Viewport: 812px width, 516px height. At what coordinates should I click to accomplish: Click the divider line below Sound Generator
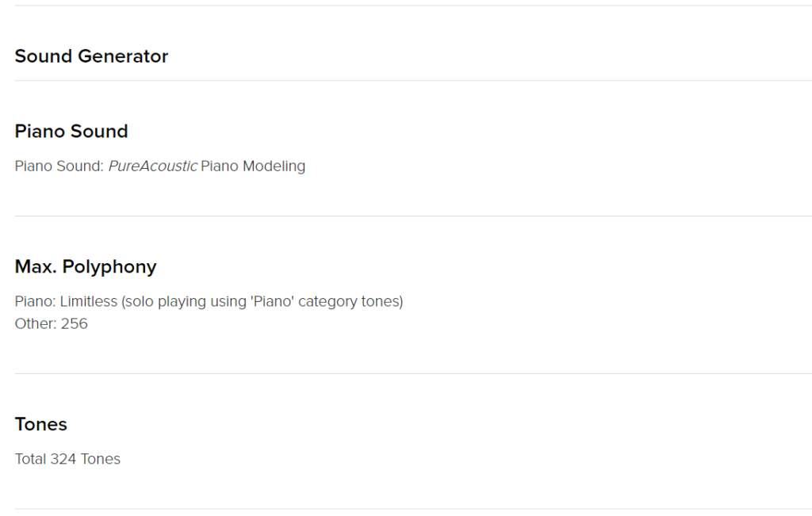[x=413, y=80]
